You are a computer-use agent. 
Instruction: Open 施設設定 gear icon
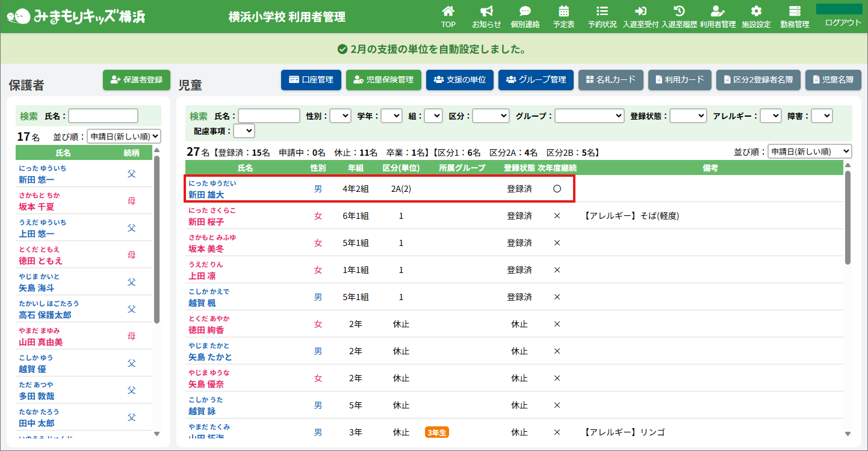coord(756,11)
